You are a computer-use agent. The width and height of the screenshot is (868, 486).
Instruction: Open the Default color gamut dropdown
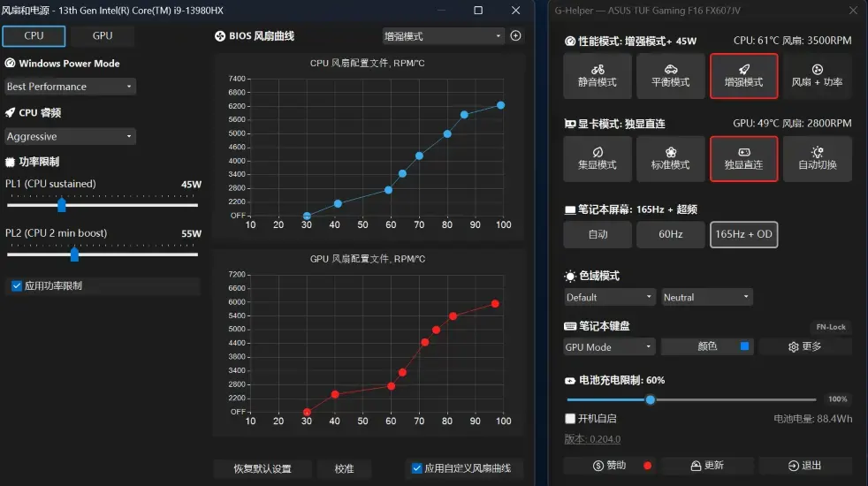(x=610, y=297)
